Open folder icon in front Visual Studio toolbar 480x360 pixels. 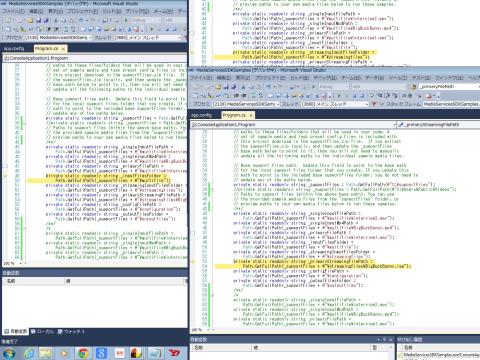pos(218,87)
